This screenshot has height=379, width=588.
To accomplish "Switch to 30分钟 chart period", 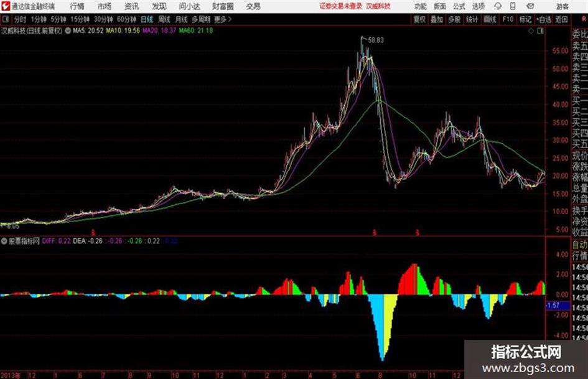I will tap(103, 19).
